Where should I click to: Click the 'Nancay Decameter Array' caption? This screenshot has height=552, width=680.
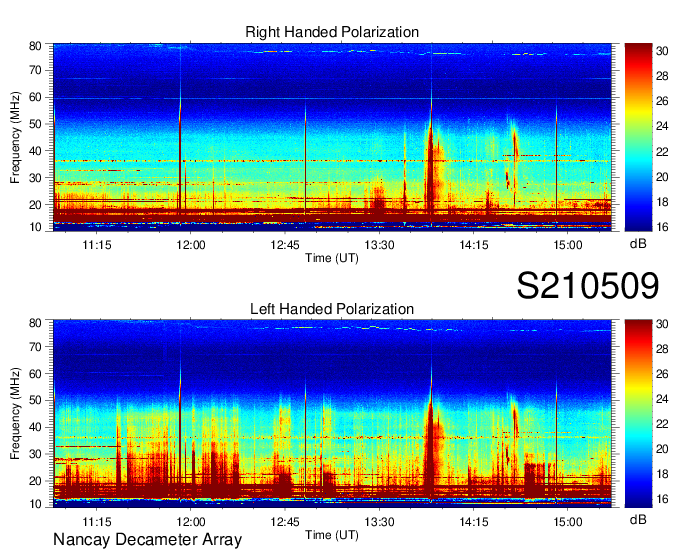pyautogui.click(x=147, y=540)
